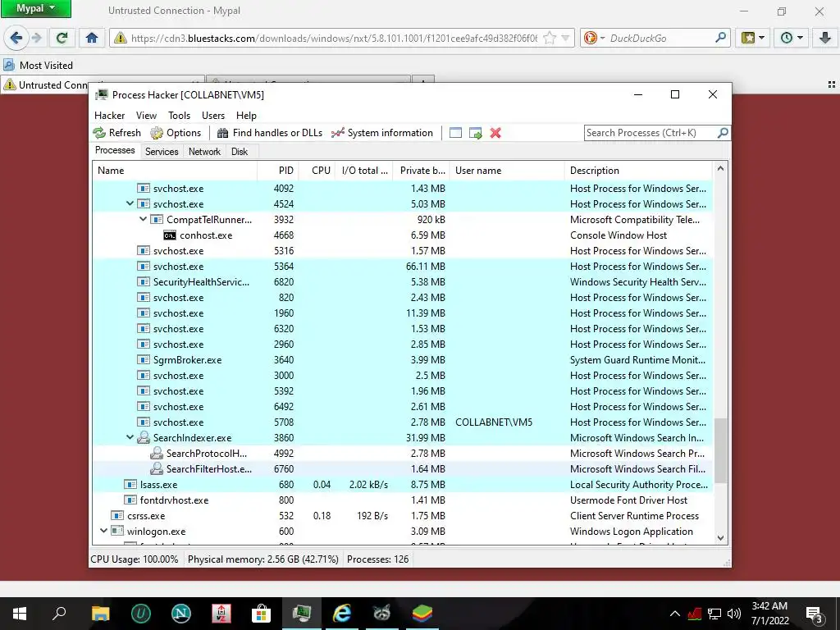Select the csrss.exe process row
The image size is (840, 630).
click(x=403, y=515)
